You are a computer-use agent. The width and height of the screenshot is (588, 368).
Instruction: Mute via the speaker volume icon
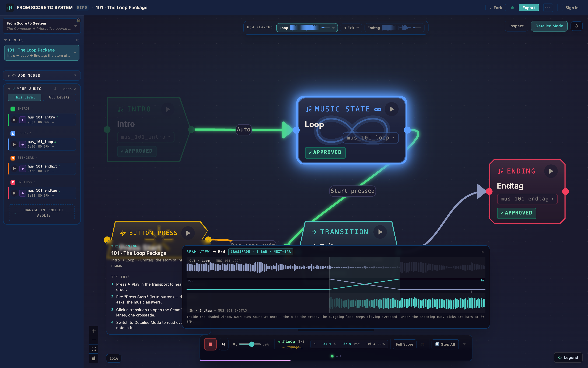(x=235, y=344)
